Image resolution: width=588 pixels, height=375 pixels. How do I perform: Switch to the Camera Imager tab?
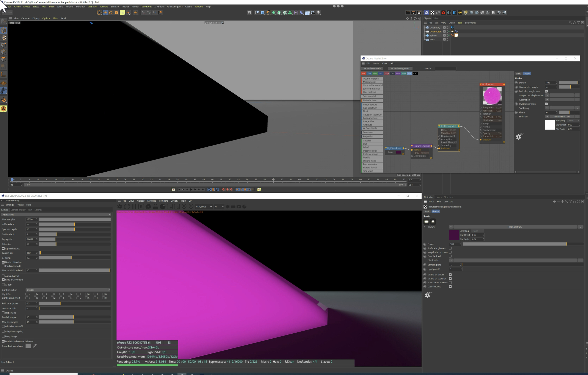(x=18, y=210)
